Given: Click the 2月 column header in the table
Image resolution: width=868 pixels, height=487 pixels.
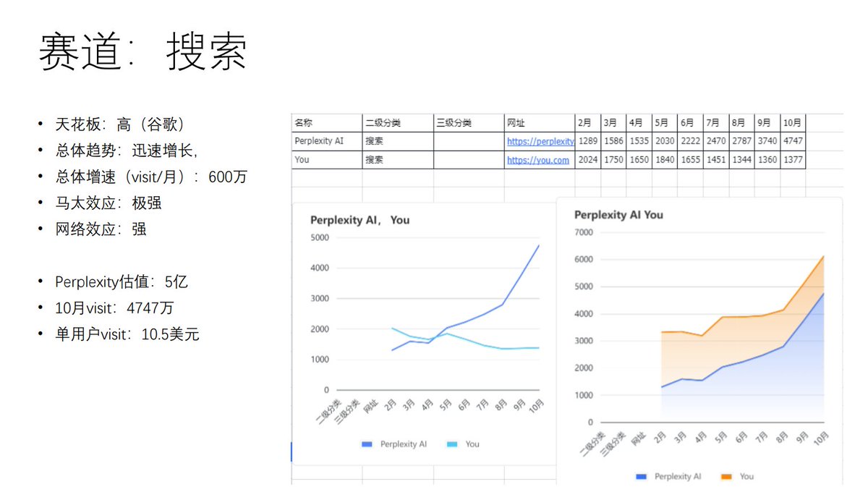Looking at the screenshot, I should (x=588, y=123).
